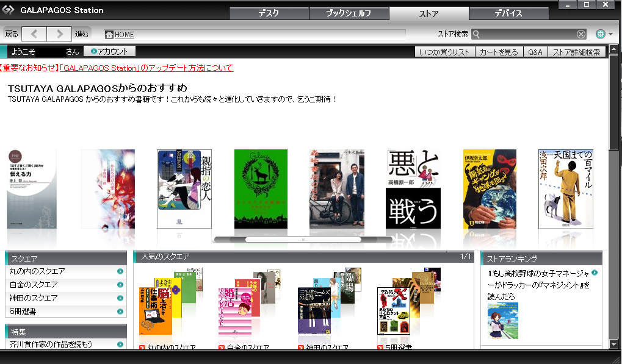
Task: Select 神田のスクエア in the sidebar
Action: click(34, 298)
